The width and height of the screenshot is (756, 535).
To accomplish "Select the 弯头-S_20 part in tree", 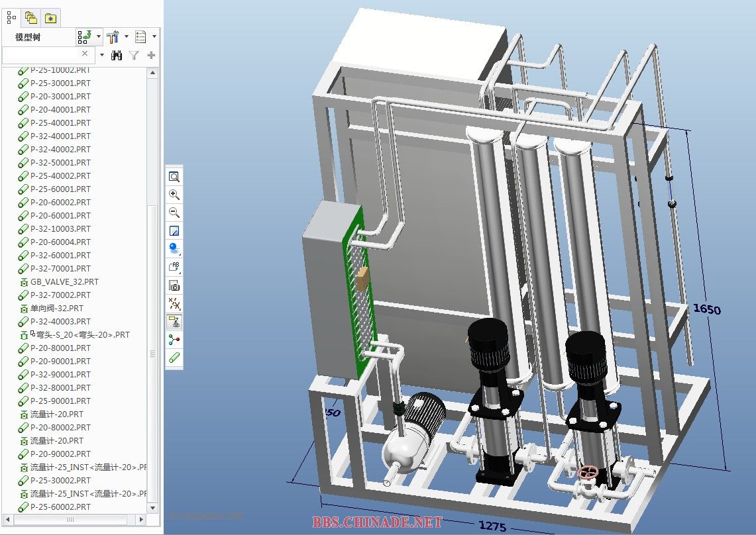I will (x=80, y=335).
